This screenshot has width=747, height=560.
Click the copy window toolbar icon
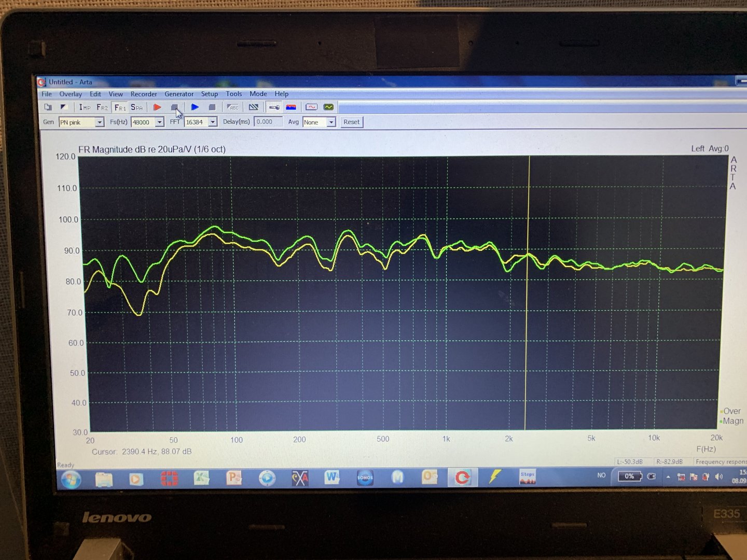pyautogui.click(x=48, y=107)
